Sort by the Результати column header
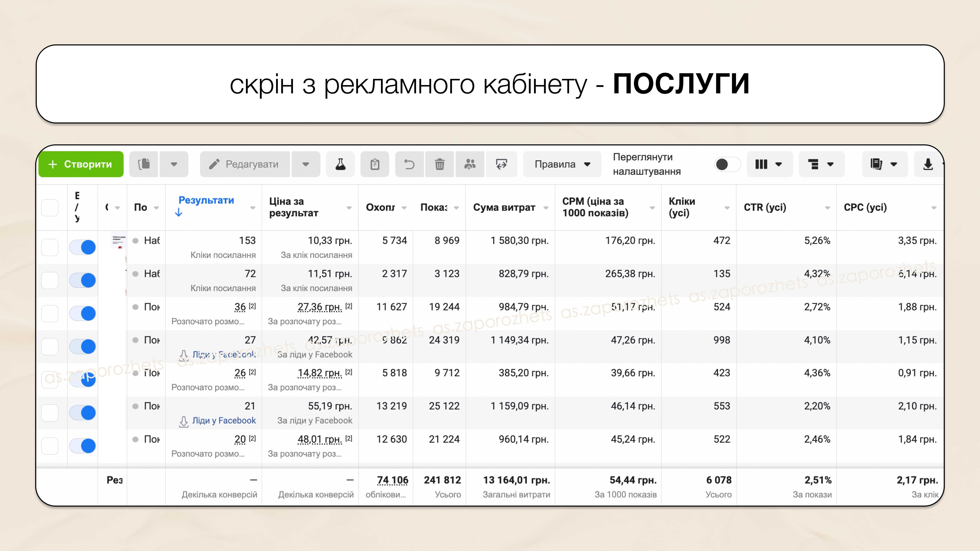 pos(206,200)
